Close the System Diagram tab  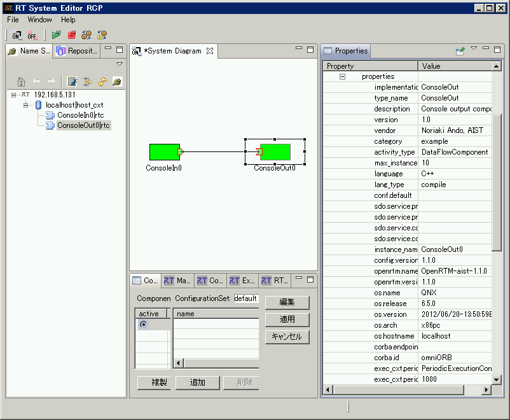coord(210,51)
